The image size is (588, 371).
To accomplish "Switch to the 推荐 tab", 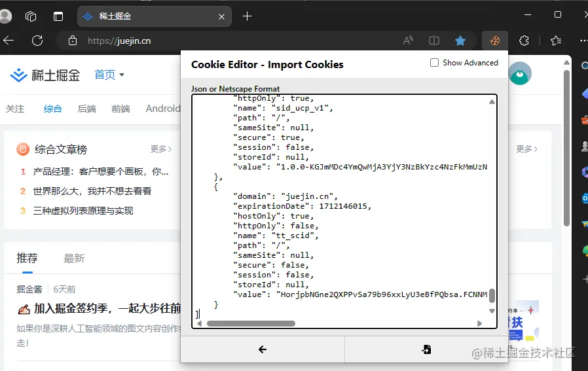I will tap(27, 258).
